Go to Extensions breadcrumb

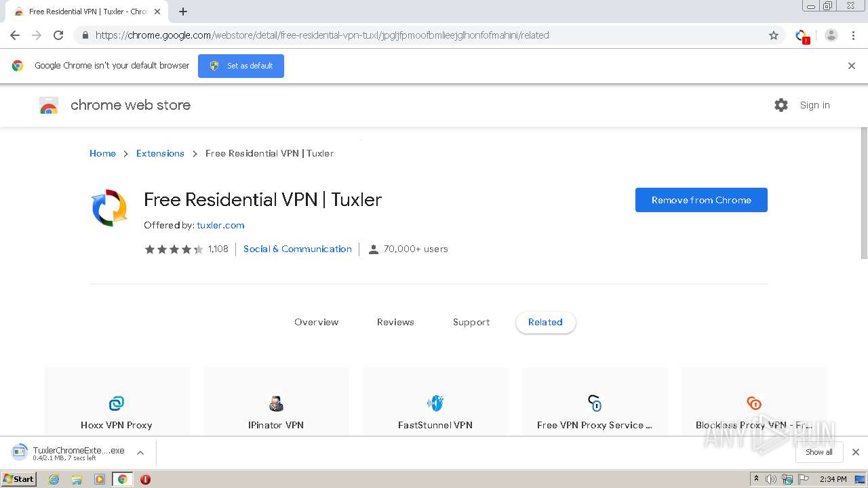(160, 153)
